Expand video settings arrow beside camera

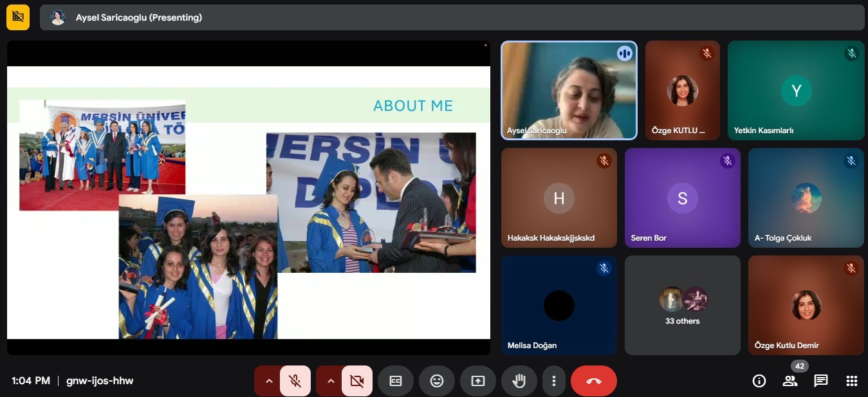[x=331, y=381]
